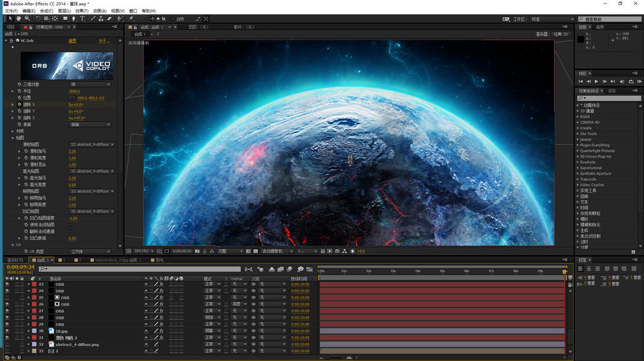The width and height of the screenshot is (644, 361).
Task: Expand layer 25 ORB properties
Action: point(29,298)
